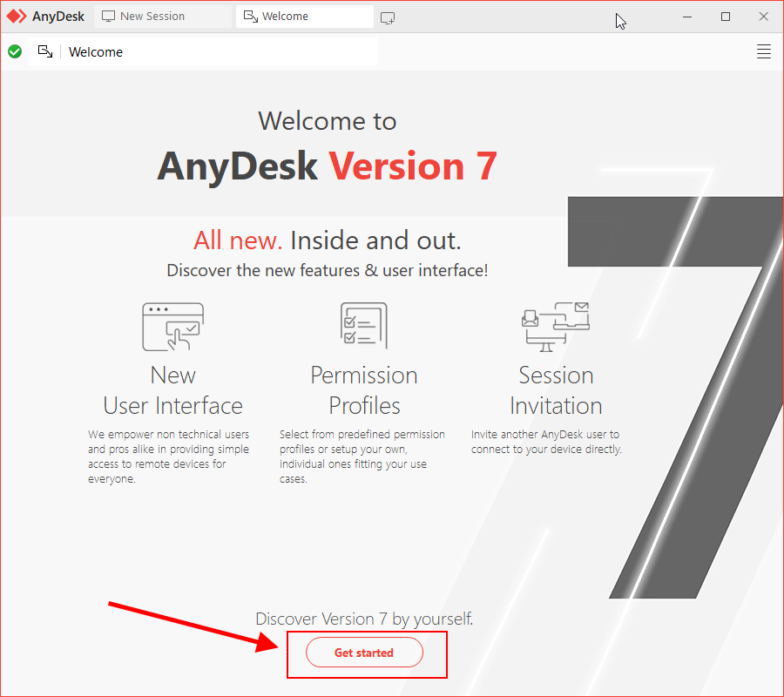The width and height of the screenshot is (784, 697).
Task: Maximize the AnyDesk window
Action: pyautogui.click(x=726, y=17)
